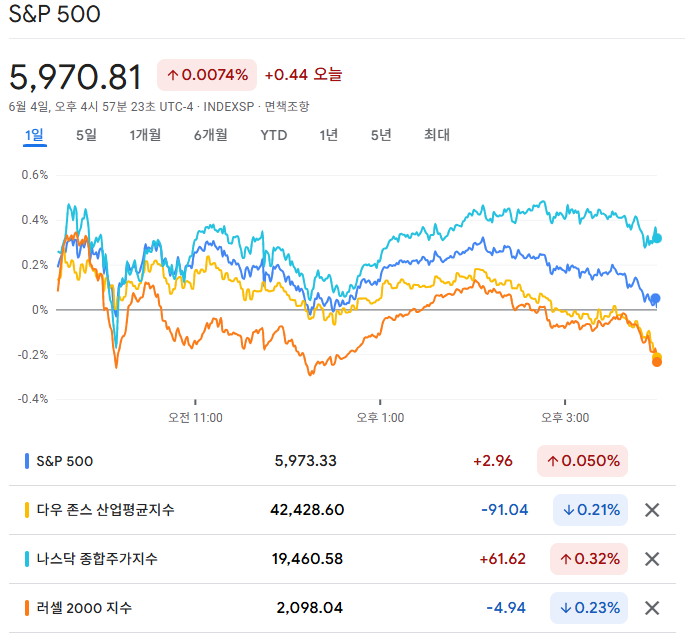Image resolution: width=685 pixels, height=635 pixels.
Task: Switch to the 5년 time range
Action: click(381, 135)
